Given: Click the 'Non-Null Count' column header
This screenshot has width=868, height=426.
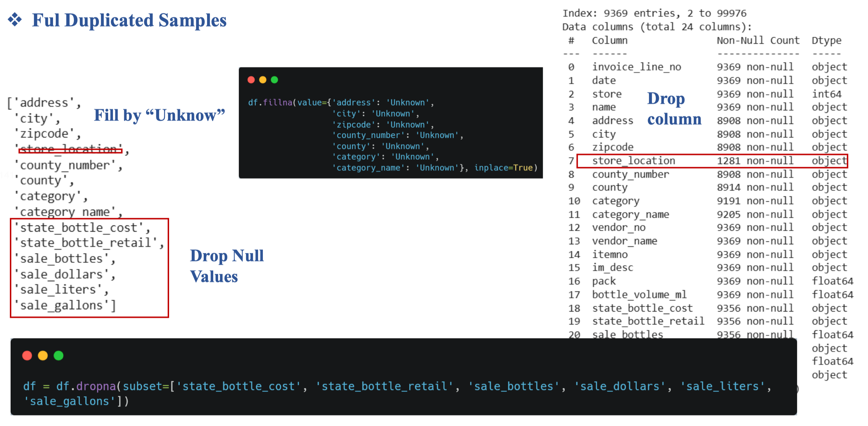Looking at the screenshot, I should coord(758,40).
